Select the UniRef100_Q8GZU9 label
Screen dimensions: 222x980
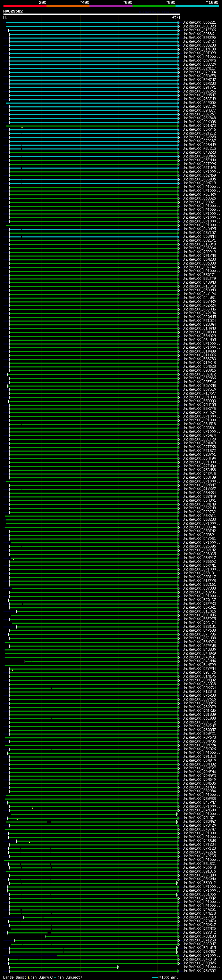coord(199,99)
